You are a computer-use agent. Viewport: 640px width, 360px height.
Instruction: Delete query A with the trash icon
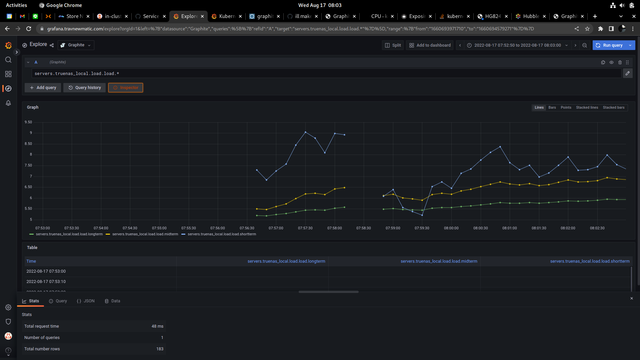[x=620, y=62]
